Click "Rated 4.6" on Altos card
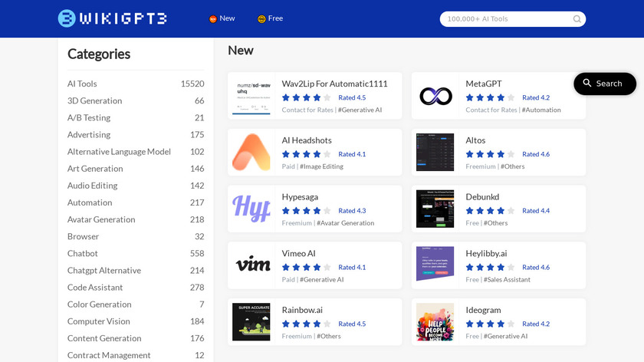 tap(536, 154)
